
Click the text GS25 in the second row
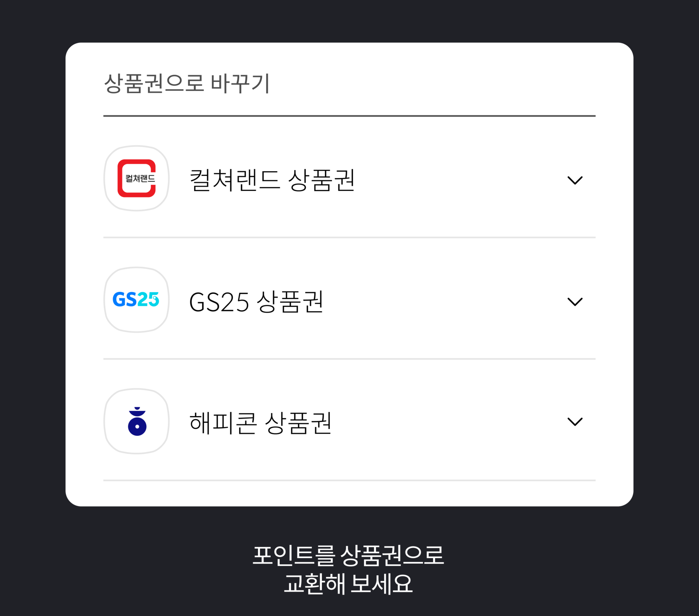click(219, 302)
